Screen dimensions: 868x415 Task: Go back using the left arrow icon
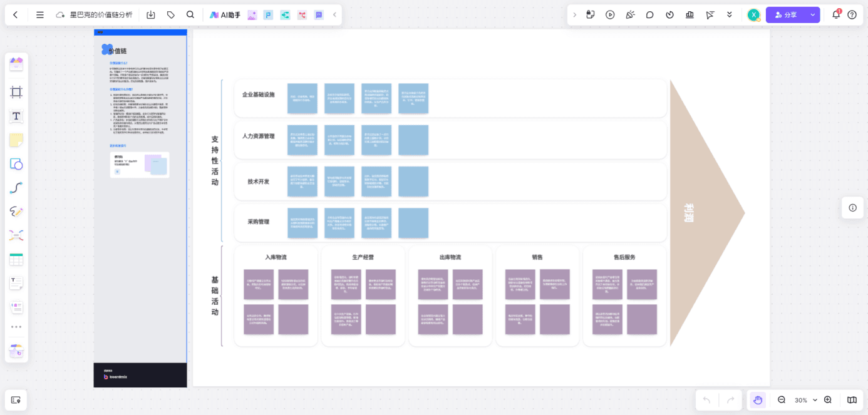(16, 15)
